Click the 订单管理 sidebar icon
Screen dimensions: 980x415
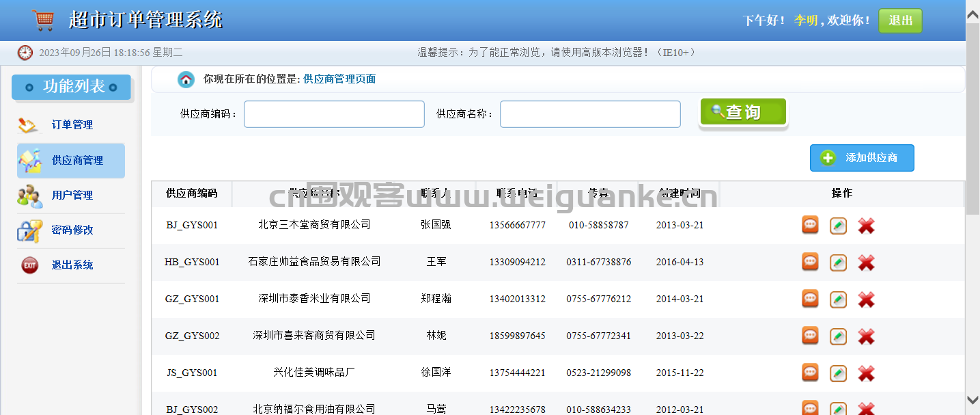click(x=29, y=125)
